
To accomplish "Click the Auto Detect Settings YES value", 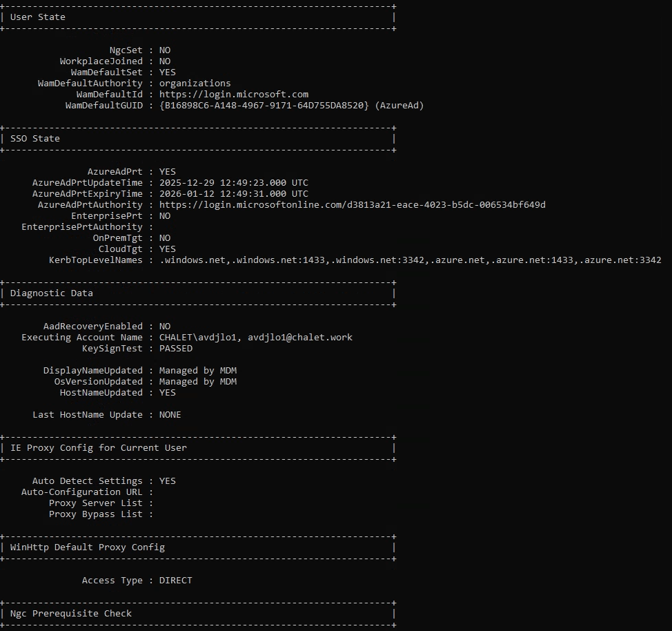I will pos(168,481).
